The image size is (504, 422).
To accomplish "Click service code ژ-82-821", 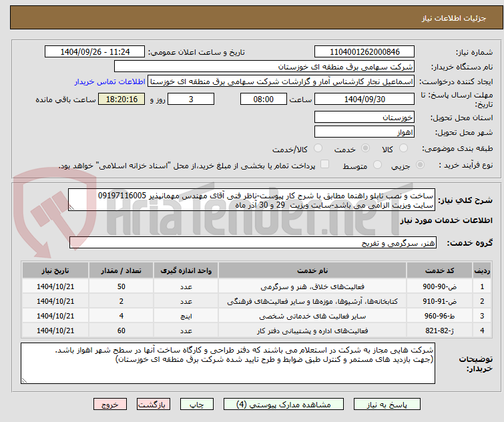I will coord(439,331).
